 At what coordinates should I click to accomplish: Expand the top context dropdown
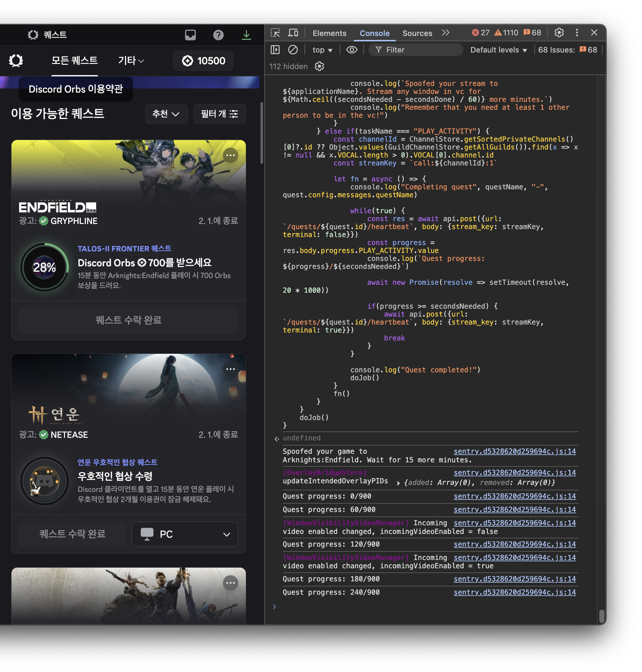pos(322,50)
